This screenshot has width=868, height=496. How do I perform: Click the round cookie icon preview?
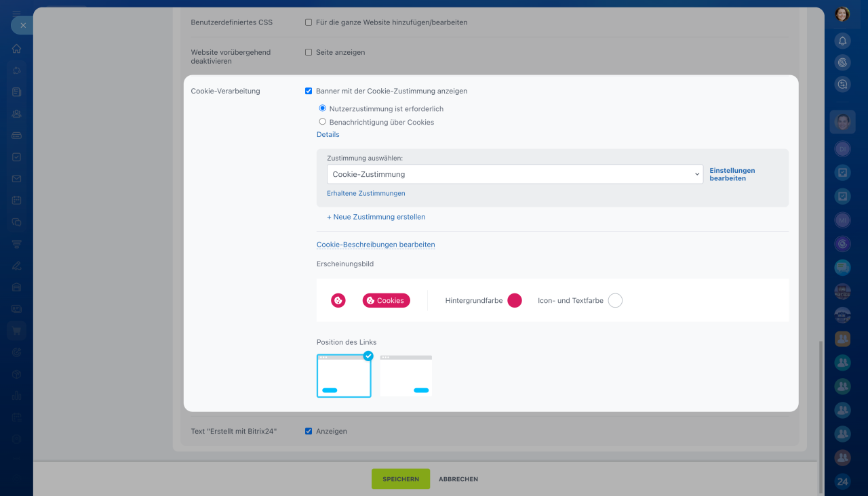tap(338, 300)
